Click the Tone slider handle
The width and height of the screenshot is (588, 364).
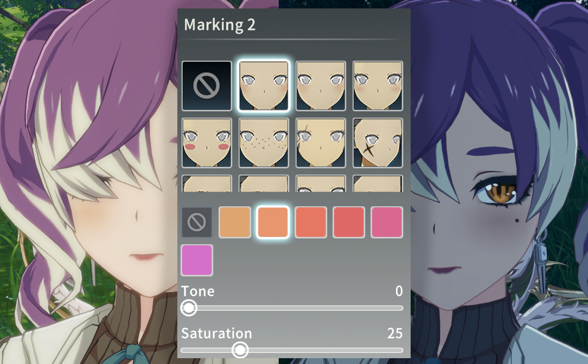pos(188,308)
